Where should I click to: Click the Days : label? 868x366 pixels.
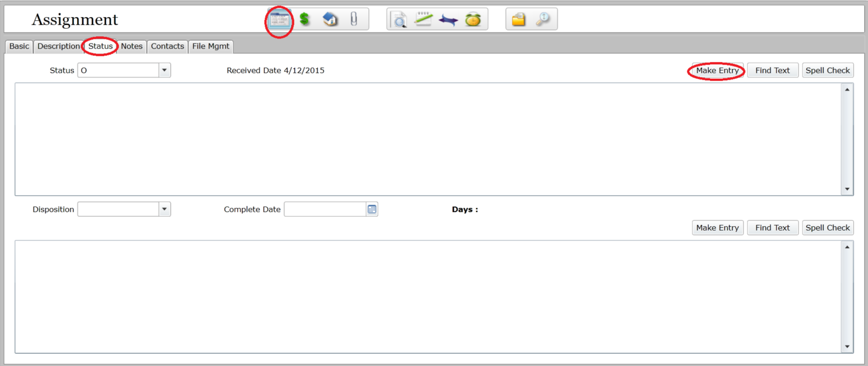[x=465, y=209]
